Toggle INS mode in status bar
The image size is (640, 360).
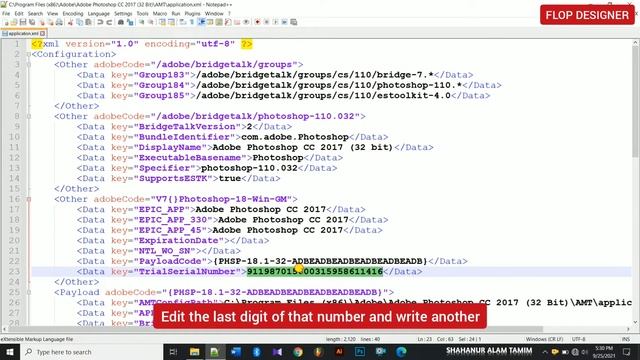(625, 339)
